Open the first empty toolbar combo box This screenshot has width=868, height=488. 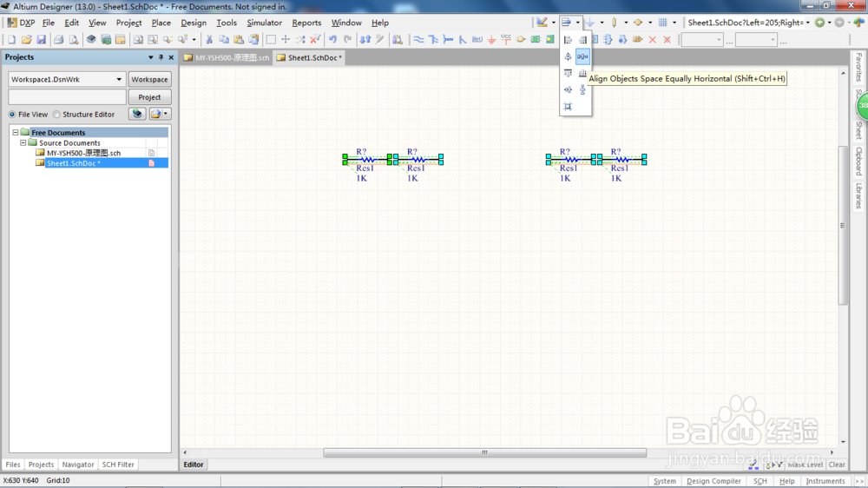702,40
